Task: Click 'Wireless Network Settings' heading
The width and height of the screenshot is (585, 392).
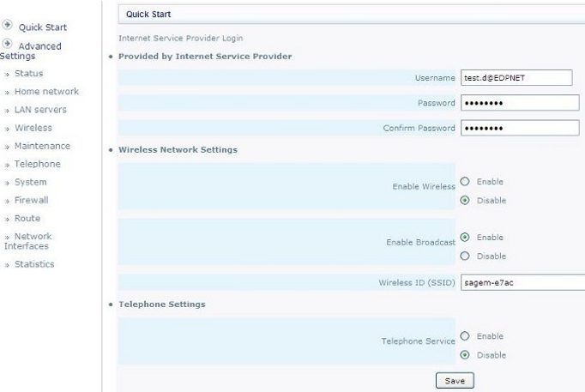Action: click(178, 149)
